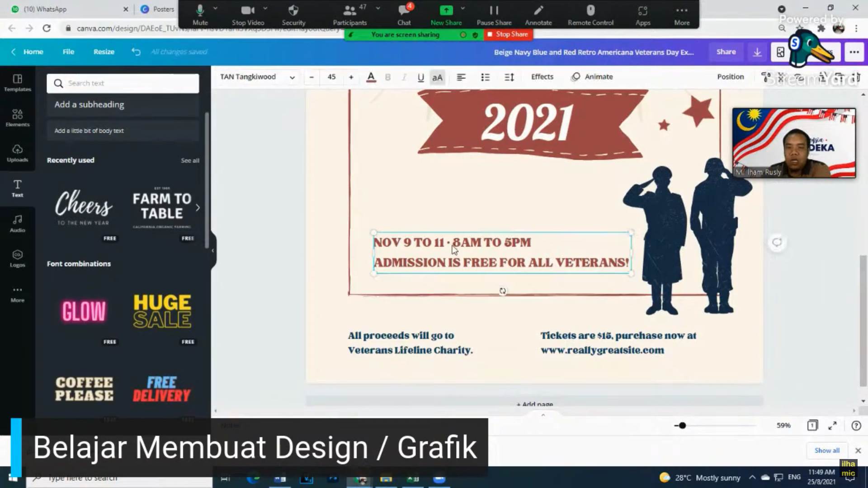Reload the Canva browser page

[x=47, y=28]
